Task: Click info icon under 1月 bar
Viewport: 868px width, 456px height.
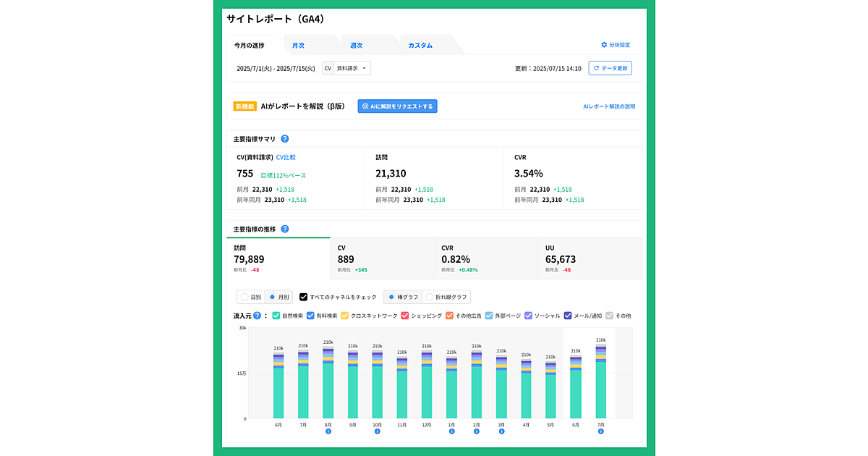Action: coord(451,431)
